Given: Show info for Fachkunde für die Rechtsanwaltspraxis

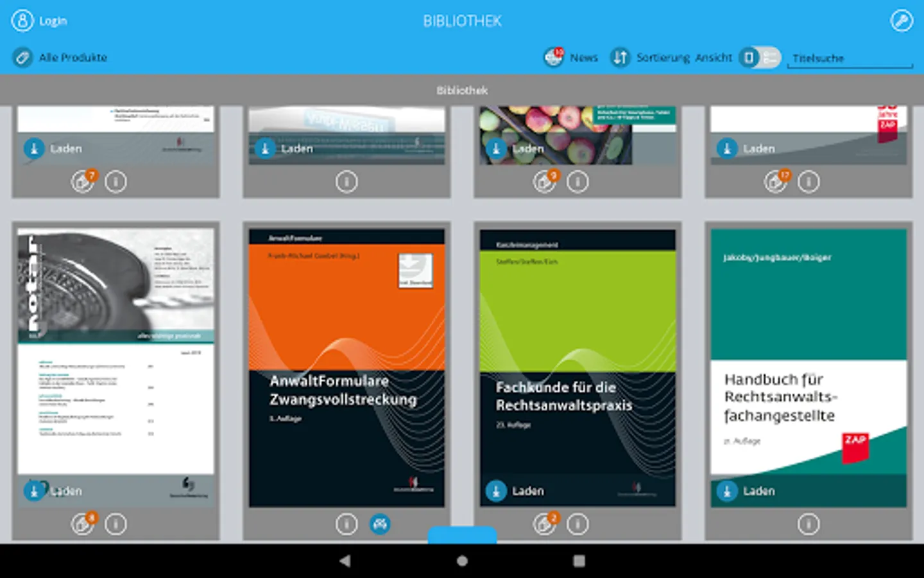Looking at the screenshot, I should coord(577,524).
